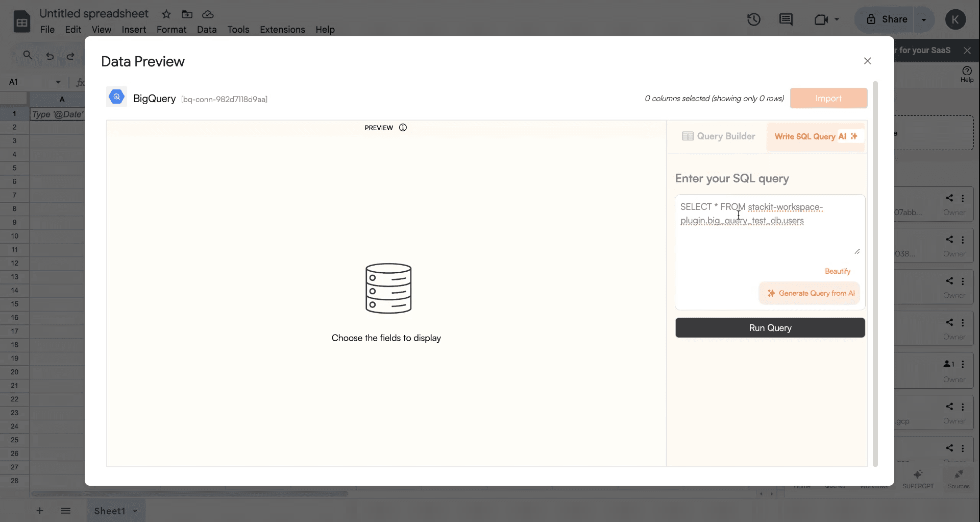This screenshot has height=522, width=980.
Task: Close the add-on sidebar panel
Action: point(967,50)
